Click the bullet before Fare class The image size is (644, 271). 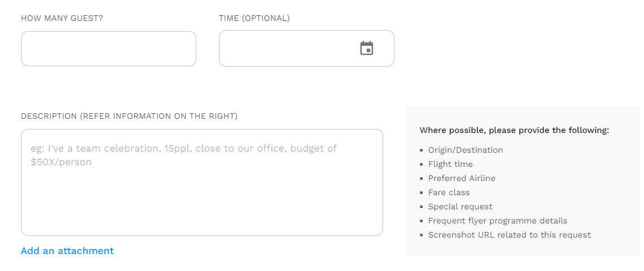point(422,193)
